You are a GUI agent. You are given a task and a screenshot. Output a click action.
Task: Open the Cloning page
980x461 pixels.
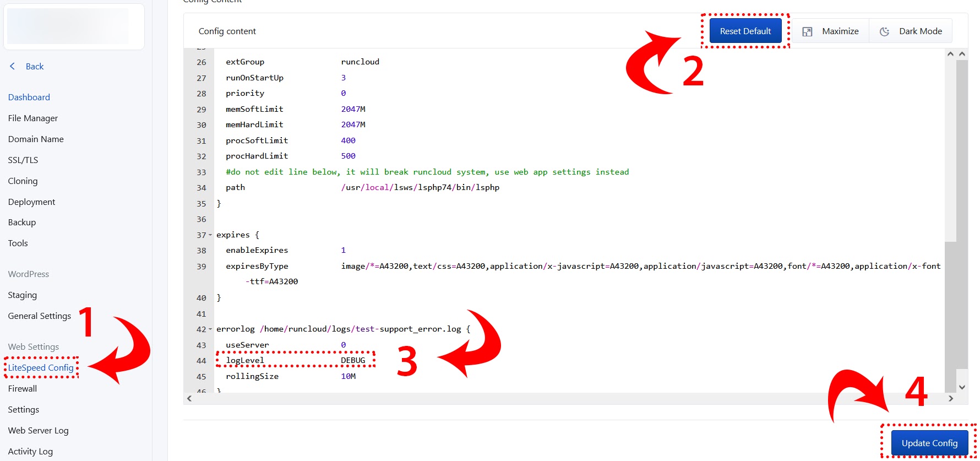coord(23,181)
